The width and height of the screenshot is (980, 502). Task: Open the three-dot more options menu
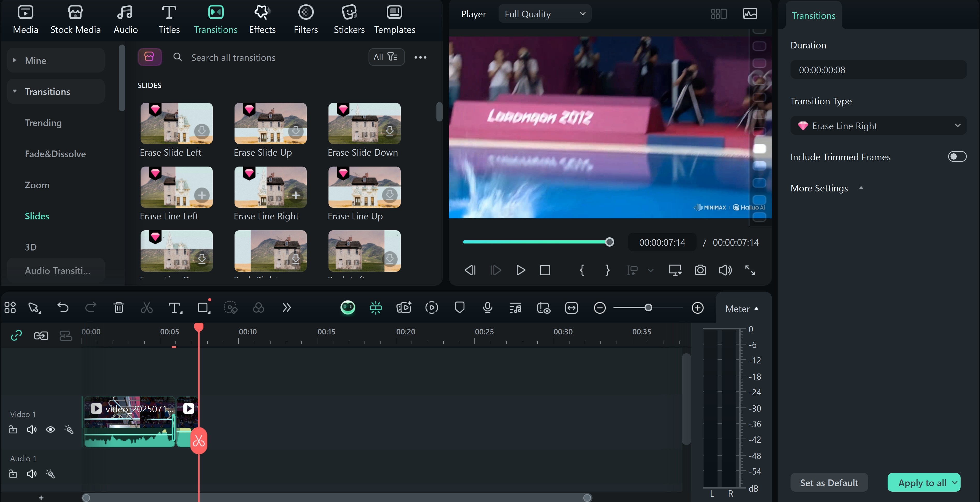click(420, 58)
